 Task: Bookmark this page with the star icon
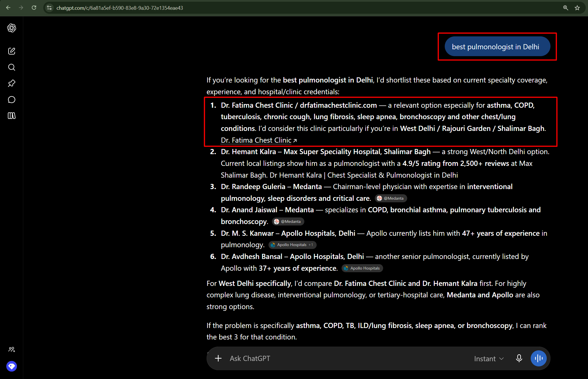[x=577, y=8]
